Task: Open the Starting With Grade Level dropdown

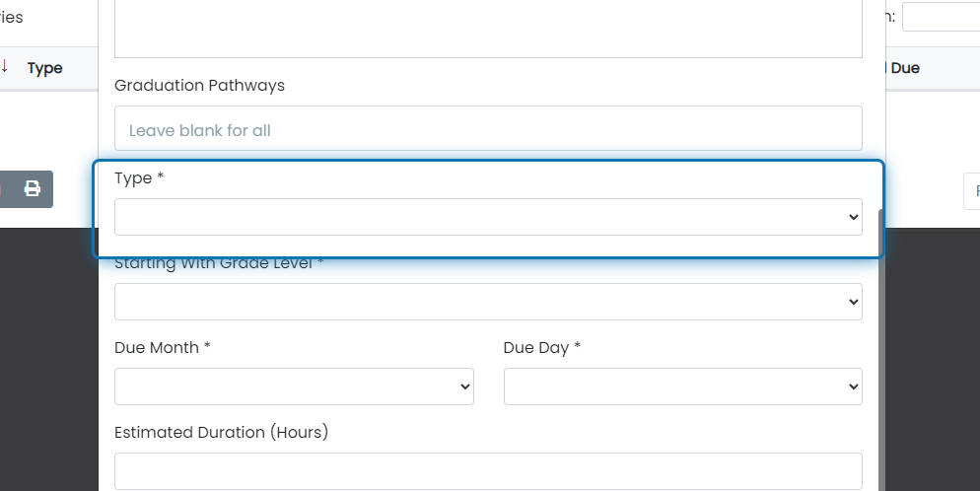Action: [488, 302]
